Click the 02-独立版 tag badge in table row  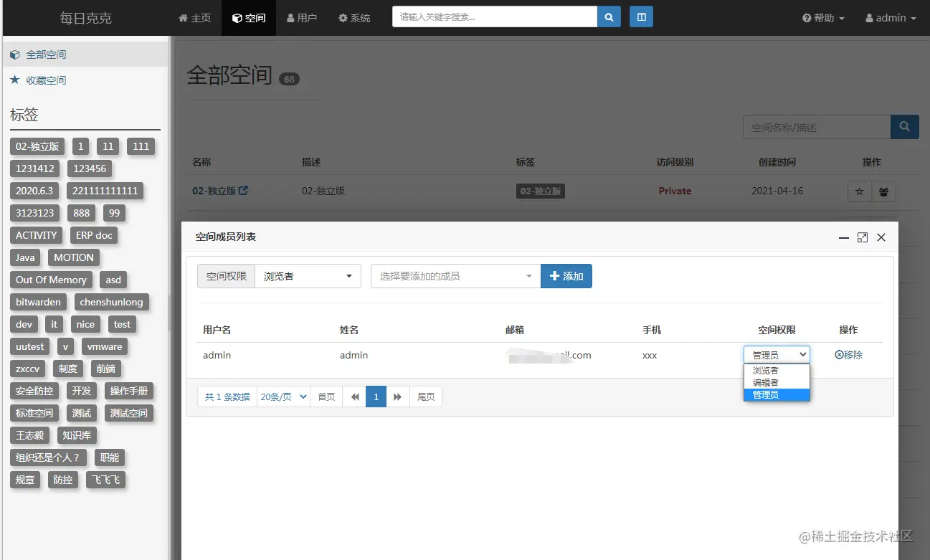[x=541, y=191]
